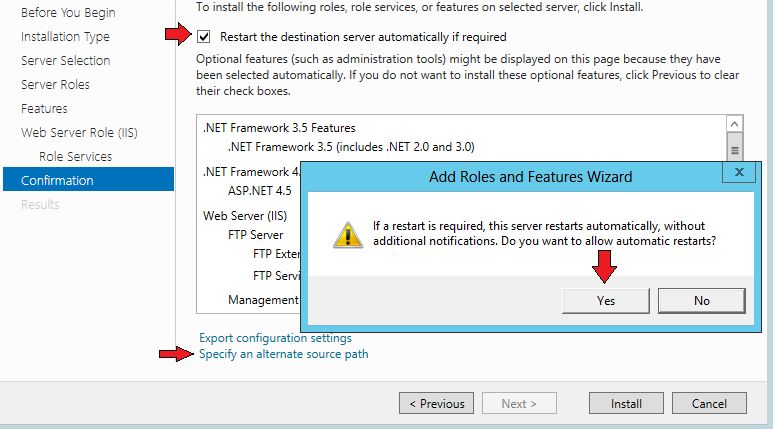
Task: Close the Add Roles and Features dialog
Action: pyautogui.click(x=738, y=172)
